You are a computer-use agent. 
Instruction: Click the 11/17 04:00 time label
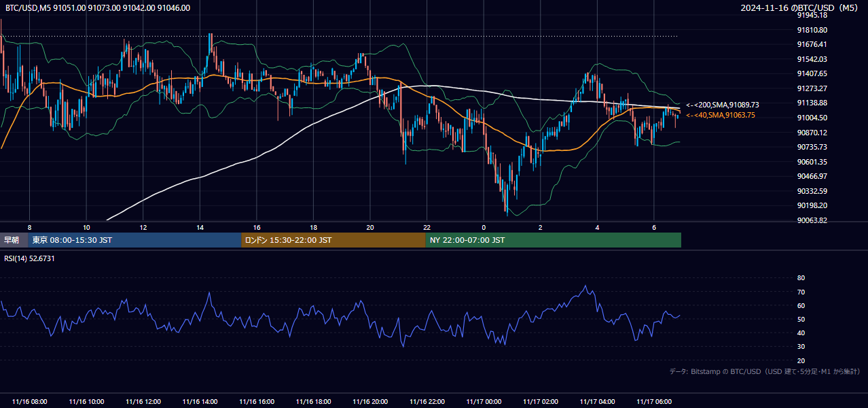coord(597,402)
